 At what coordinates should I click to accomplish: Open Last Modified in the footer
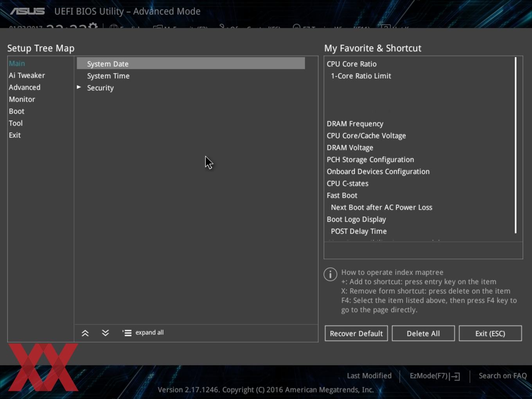tap(369, 376)
